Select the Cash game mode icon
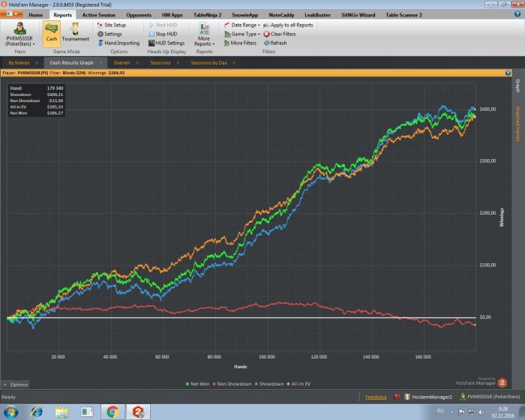Viewport: 525px width, 420px height. pyautogui.click(x=52, y=33)
